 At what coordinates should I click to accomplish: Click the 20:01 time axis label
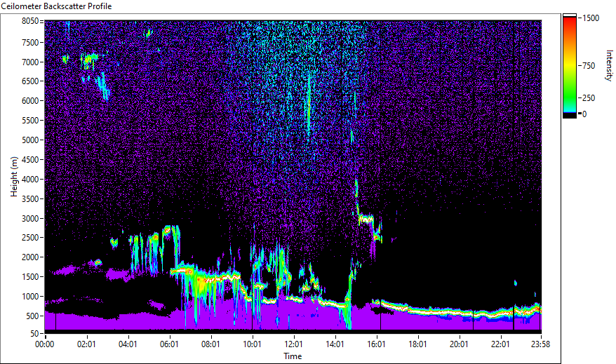[459, 344]
